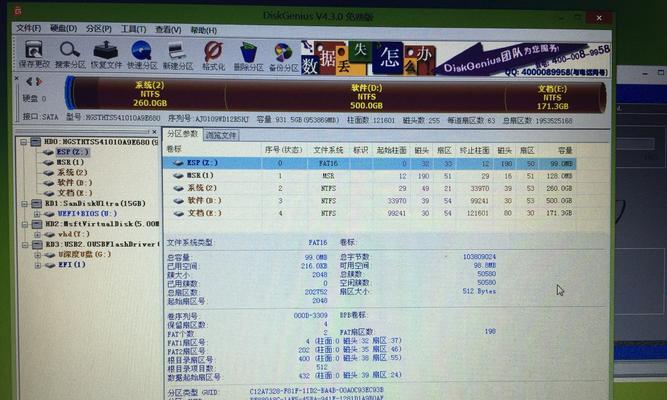Select MSR (1) in the disk tree
The height and width of the screenshot is (400, 667).
point(70,162)
